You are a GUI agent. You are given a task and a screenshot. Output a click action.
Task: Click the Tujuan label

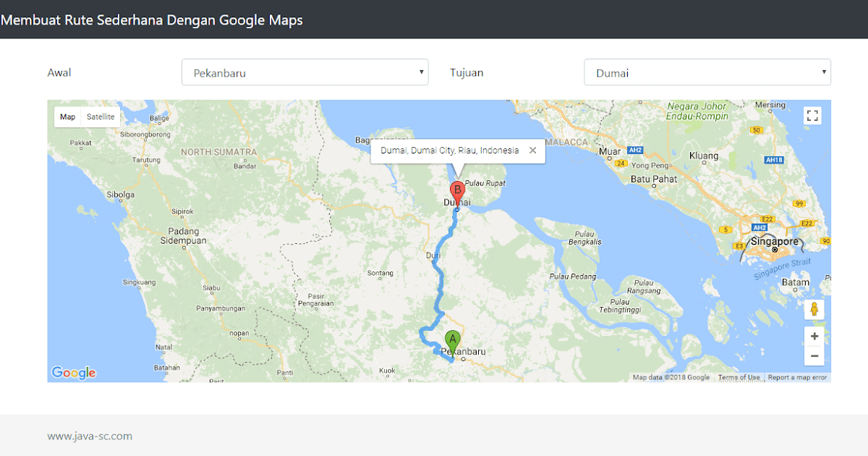coord(467,72)
